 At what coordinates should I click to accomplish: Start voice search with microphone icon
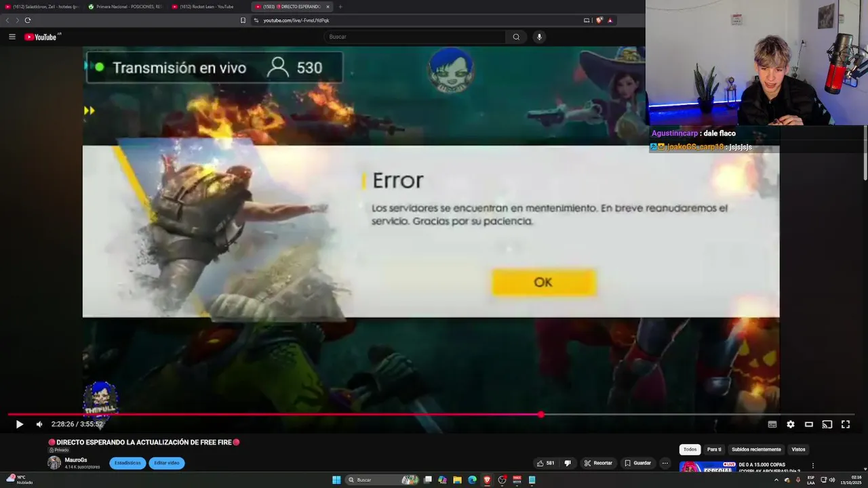(539, 37)
